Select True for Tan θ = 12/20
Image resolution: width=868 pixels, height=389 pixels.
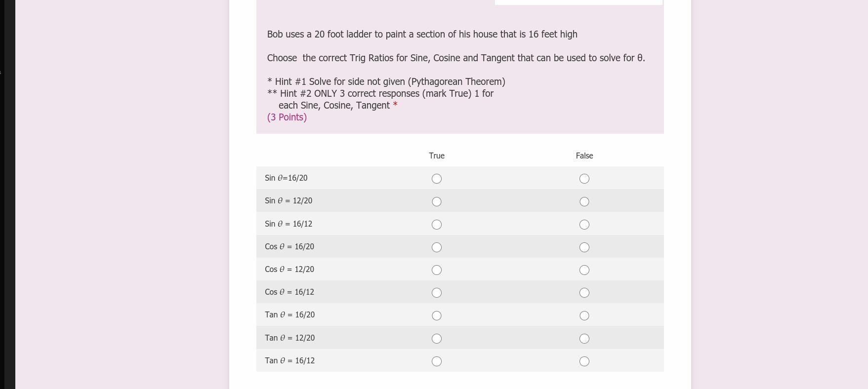pyautogui.click(x=436, y=339)
